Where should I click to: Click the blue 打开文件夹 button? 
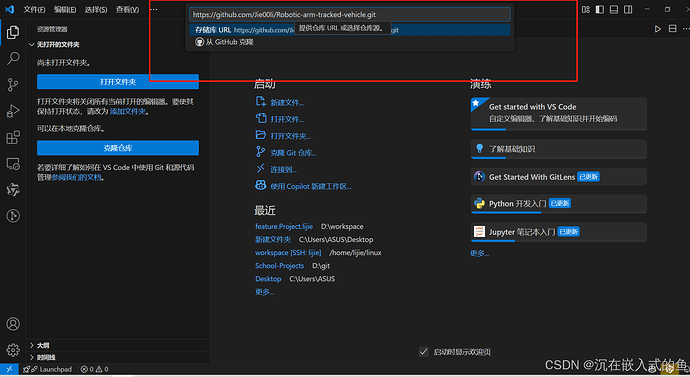pyautogui.click(x=118, y=82)
